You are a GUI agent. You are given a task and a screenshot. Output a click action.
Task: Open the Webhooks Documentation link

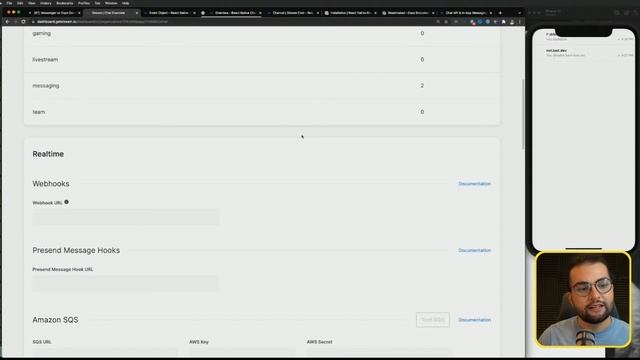[474, 184]
